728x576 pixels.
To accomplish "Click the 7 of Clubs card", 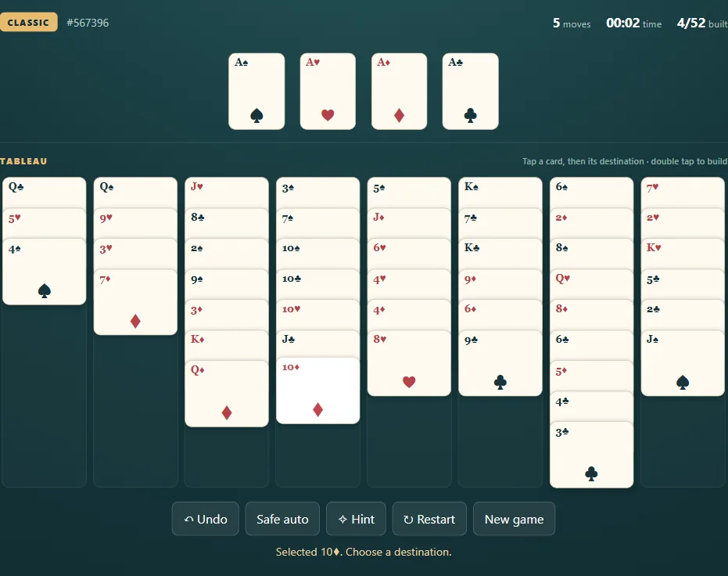I will coord(500,223).
